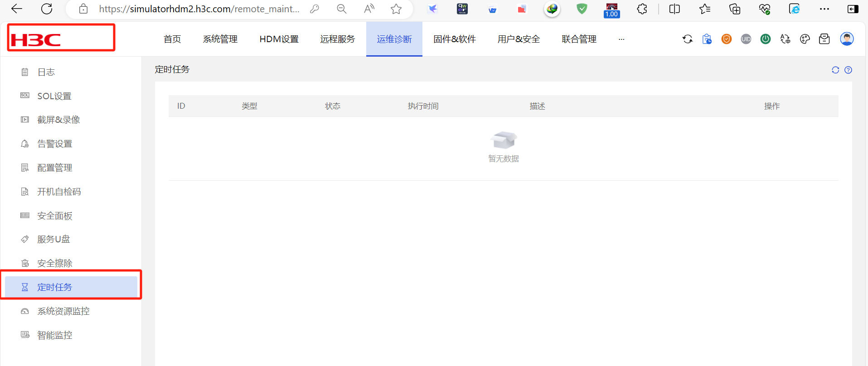The height and width of the screenshot is (366, 868).
Task: Click the address bar URL field
Action: pyautogui.click(x=199, y=9)
